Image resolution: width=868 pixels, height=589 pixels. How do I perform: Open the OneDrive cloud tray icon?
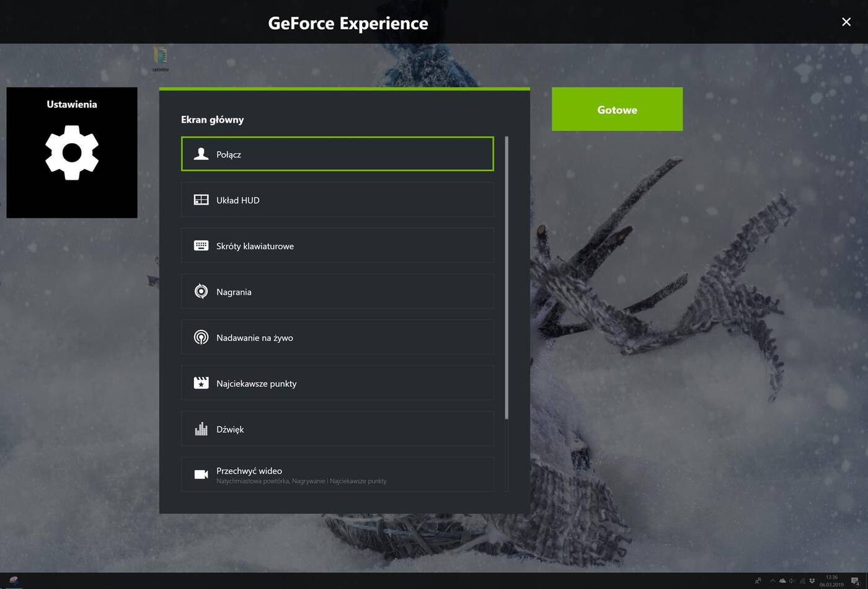tap(782, 582)
